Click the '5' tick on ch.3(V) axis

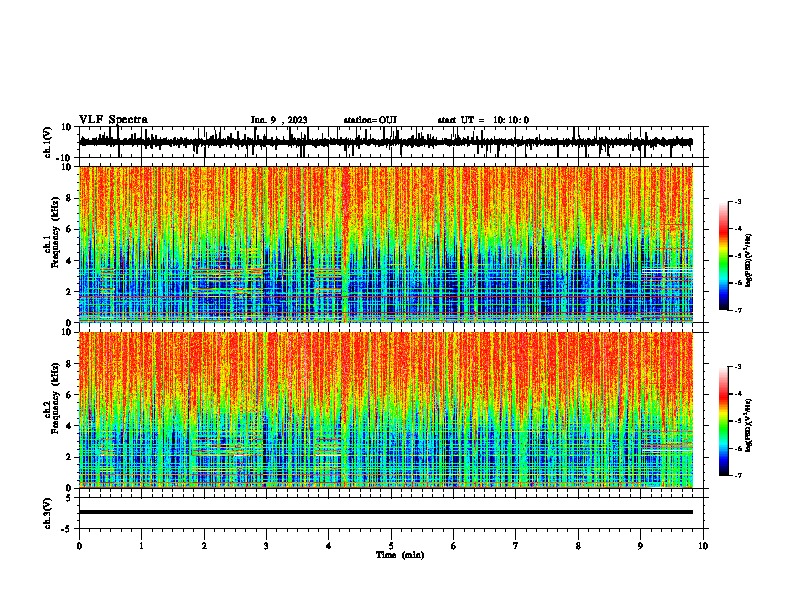(70, 497)
